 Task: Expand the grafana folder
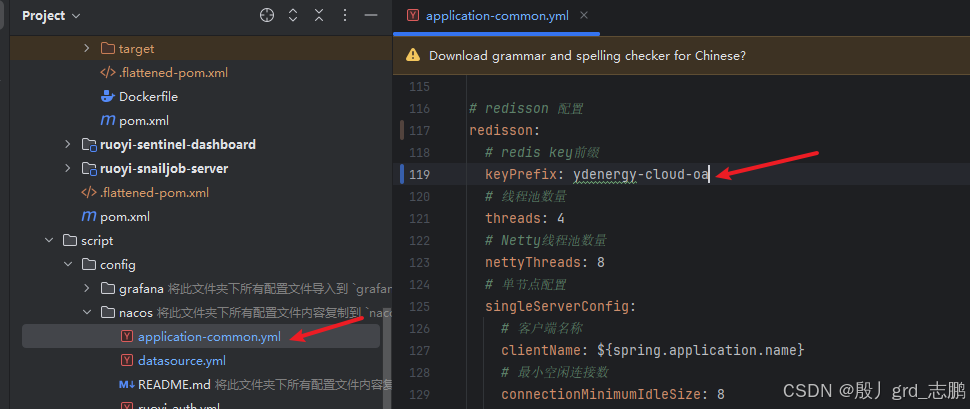[x=87, y=289]
